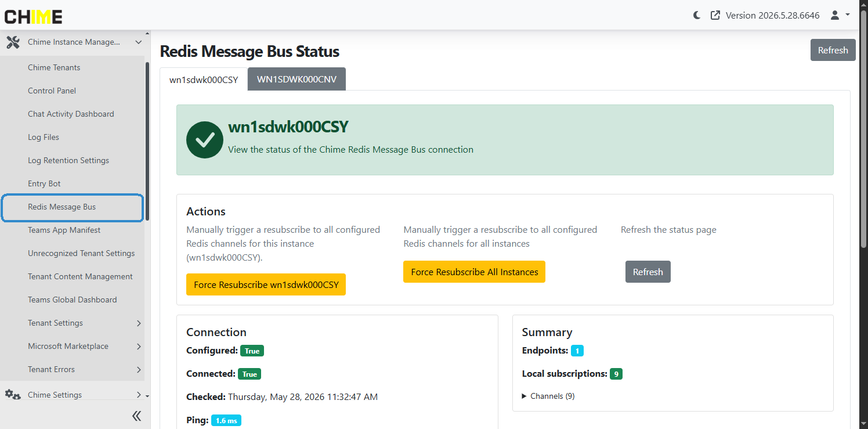Image resolution: width=868 pixels, height=429 pixels.
Task: Click the Redis Message Bus Status heading
Action: click(249, 51)
